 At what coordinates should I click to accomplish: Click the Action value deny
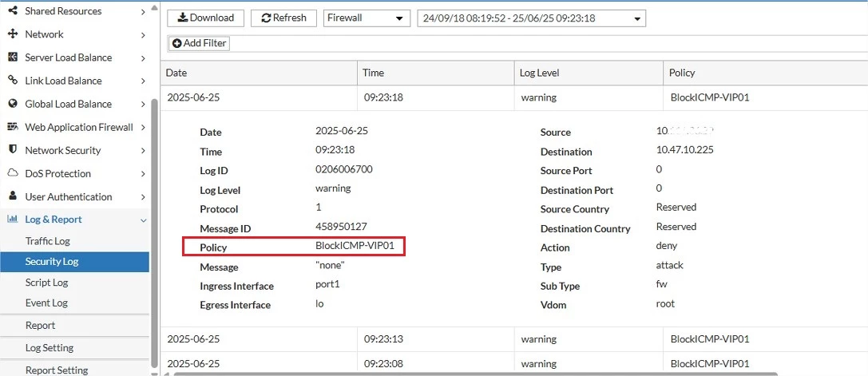[x=667, y=245]
